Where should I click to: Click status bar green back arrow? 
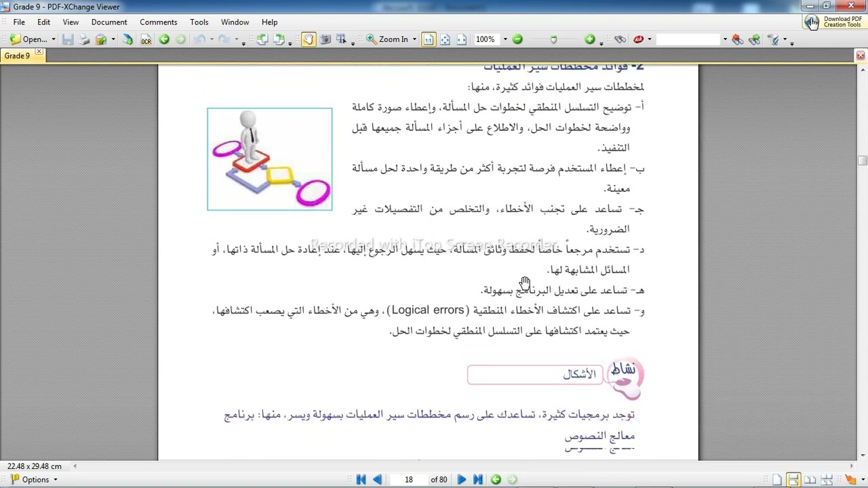pyautogui.click(x=496, y=479)
